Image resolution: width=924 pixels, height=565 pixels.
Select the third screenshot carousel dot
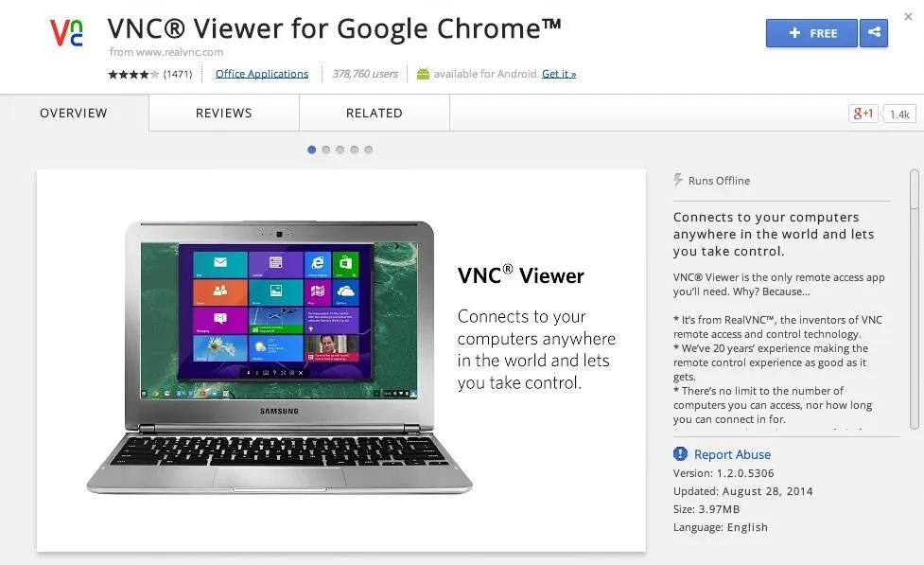click(340, 150)
